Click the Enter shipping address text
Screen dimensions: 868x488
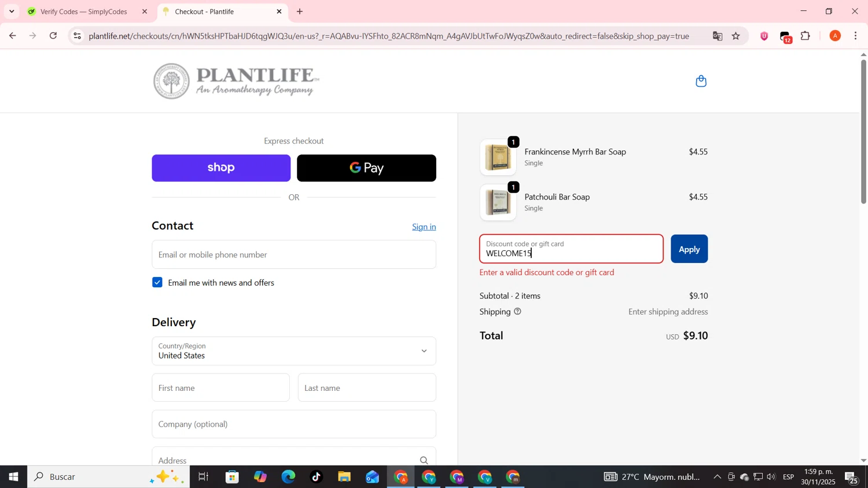[668, 312]
